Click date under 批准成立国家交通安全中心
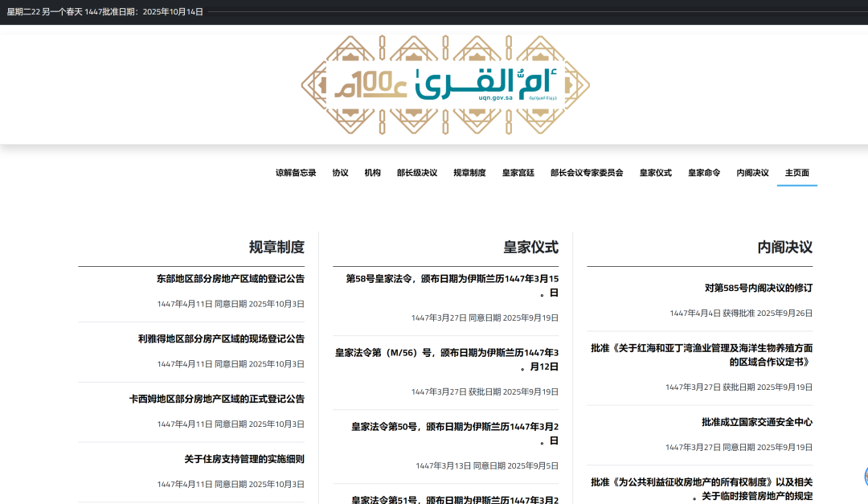The image size is (868, 504). (x=739, y=448)
